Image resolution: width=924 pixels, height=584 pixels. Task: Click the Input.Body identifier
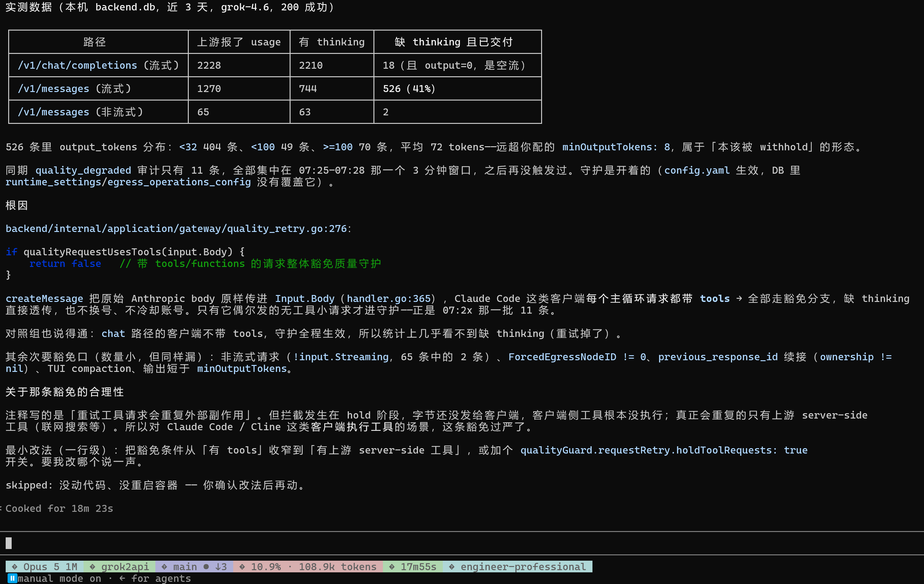coord(305,298)
